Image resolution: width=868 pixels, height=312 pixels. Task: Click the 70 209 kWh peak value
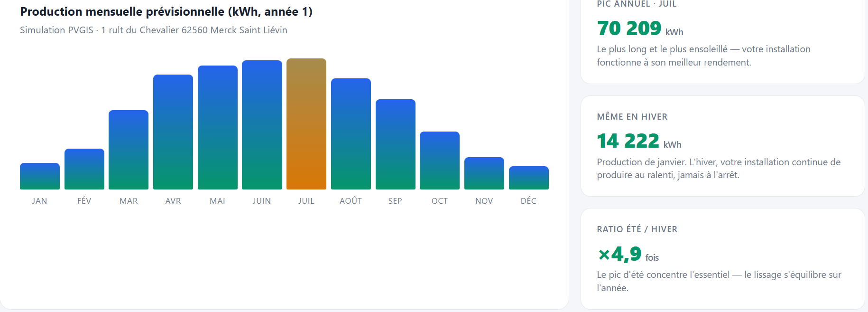pyautogui.click(x=629, y=28)
